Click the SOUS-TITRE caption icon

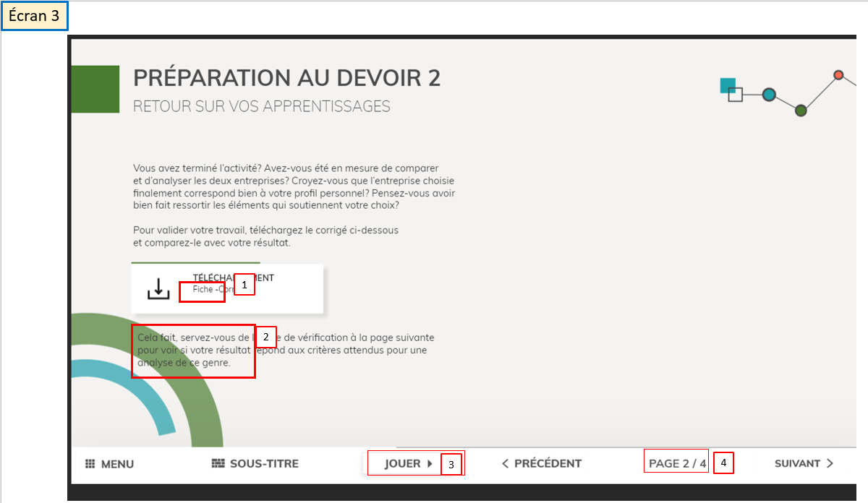[218, 464]
